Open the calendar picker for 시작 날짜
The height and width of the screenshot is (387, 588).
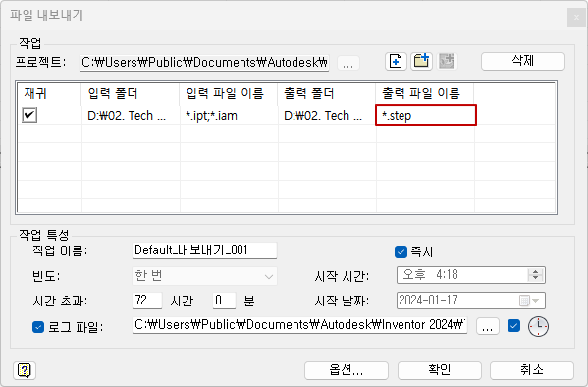529,301
